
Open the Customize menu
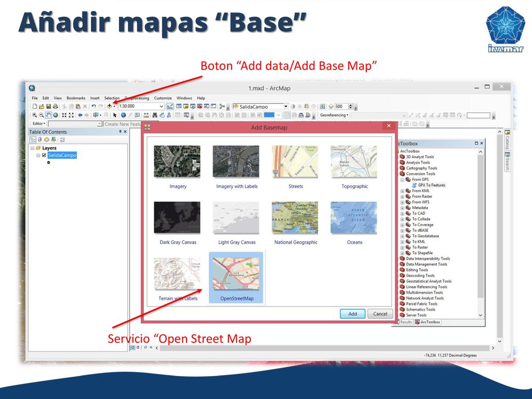(x=163, y=98)
